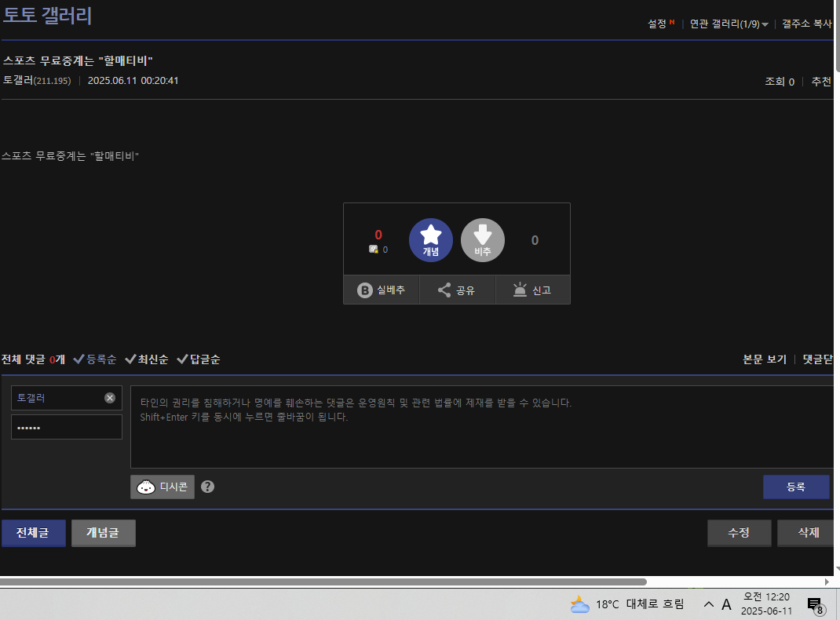Open the 공유 share icon
The height and width of the screenshot is (620, 840).
click(444, 290)
